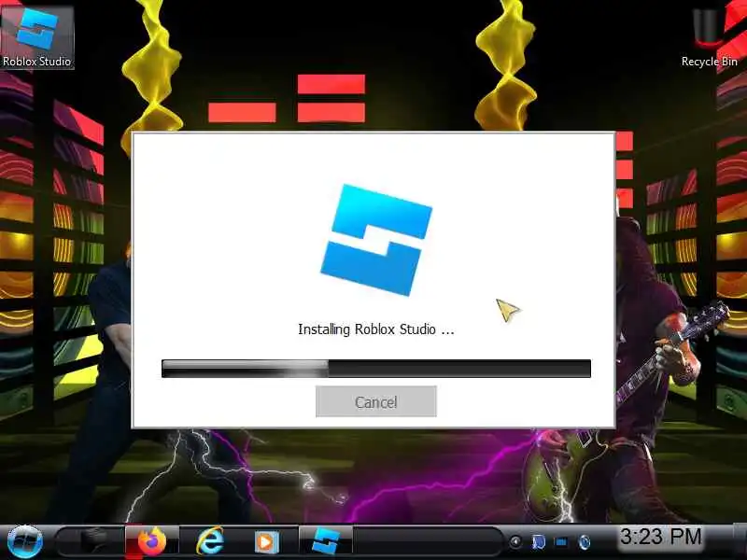The width and height of the screenshot is (747, 560).
Task: Show hidden tray icons arrow
Action: point(515,542)
